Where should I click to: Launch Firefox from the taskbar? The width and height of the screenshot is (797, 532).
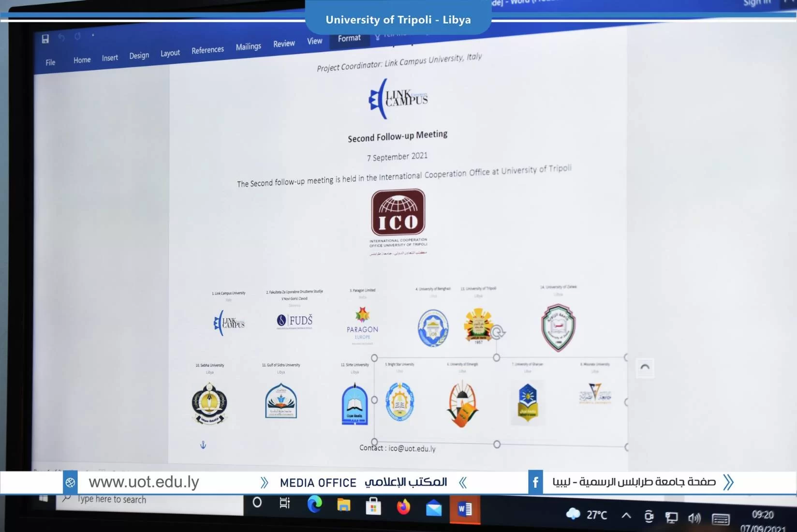tap(403, 507)
